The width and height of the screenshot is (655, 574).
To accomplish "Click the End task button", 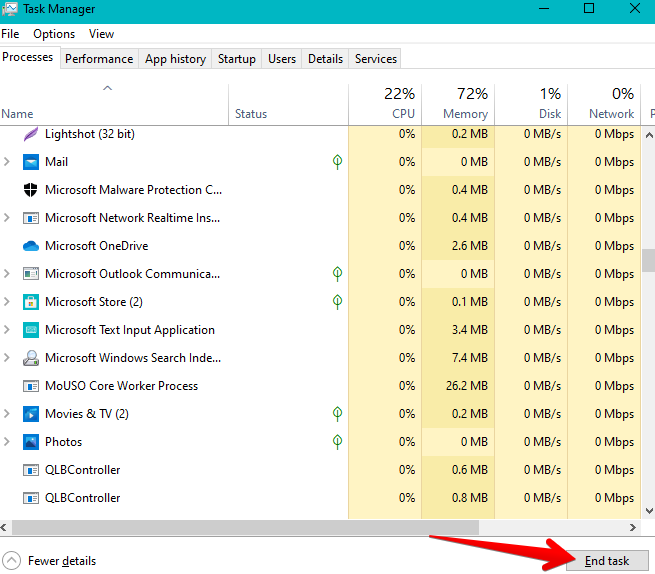I will point(607,561).
